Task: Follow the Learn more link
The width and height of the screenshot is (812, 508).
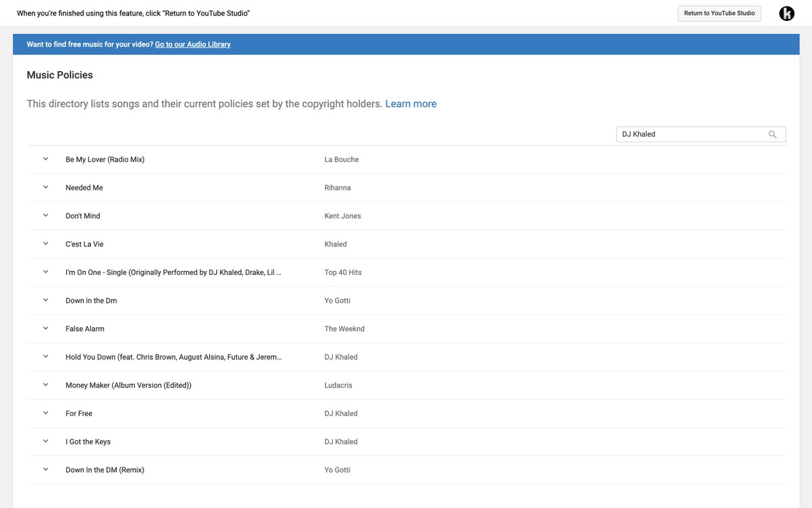Action: (x=411, y=104)
